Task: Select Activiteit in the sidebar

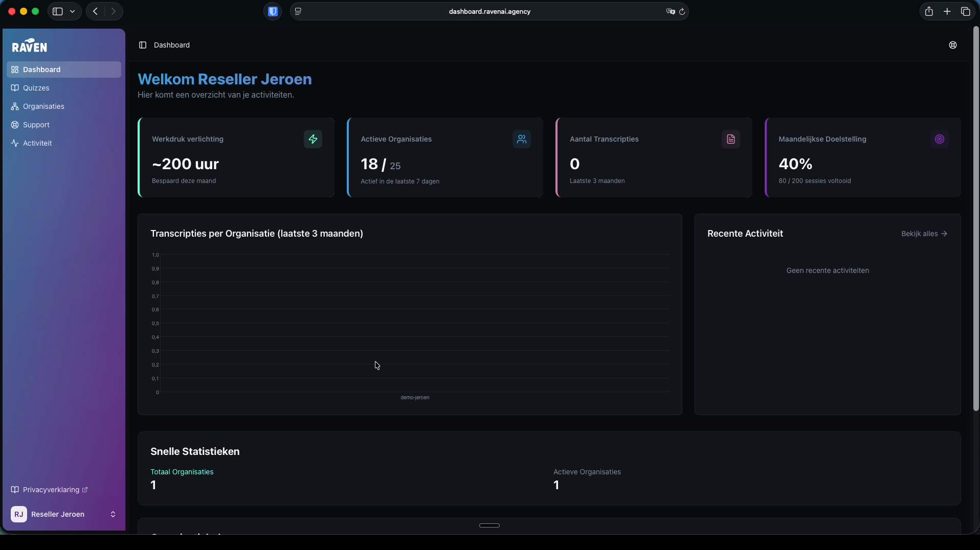Action: point(37,143)
